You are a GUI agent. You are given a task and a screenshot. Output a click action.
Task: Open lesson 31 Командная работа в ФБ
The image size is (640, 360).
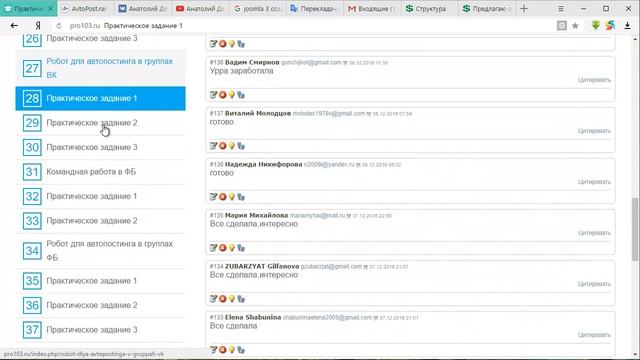[x=100, y=172]
